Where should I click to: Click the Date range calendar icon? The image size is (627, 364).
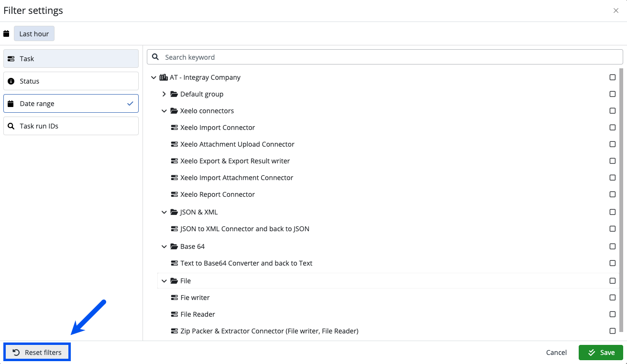[11, 103]
